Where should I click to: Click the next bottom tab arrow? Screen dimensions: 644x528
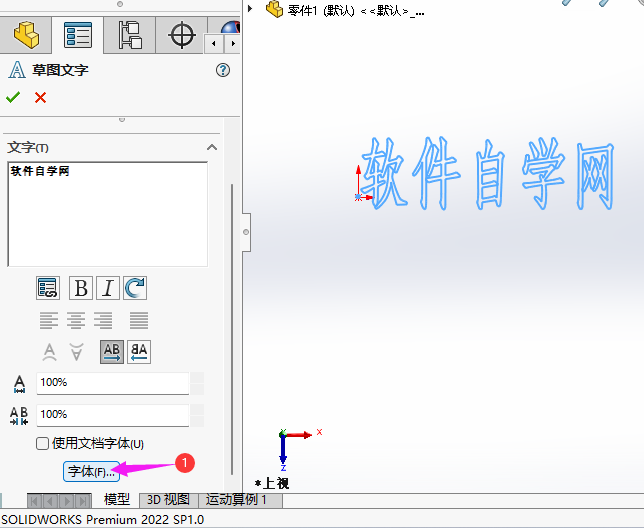(67, 501)
